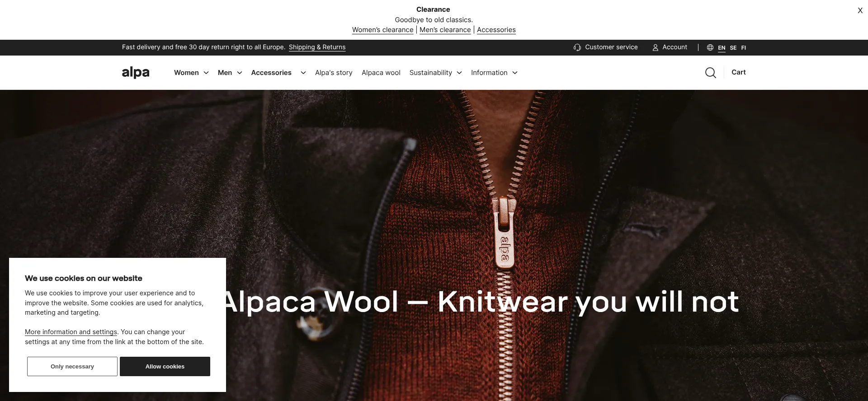This screenshot has height=401, width=868.
Task: Expand the Women menu chevron
Action: (x=206, y=73)
